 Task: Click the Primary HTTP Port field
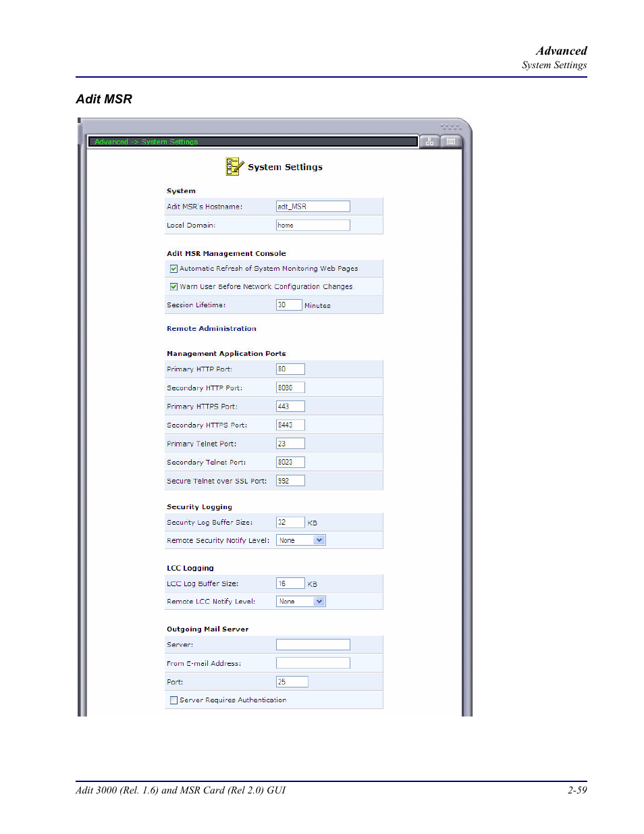[x=290, y=369]
